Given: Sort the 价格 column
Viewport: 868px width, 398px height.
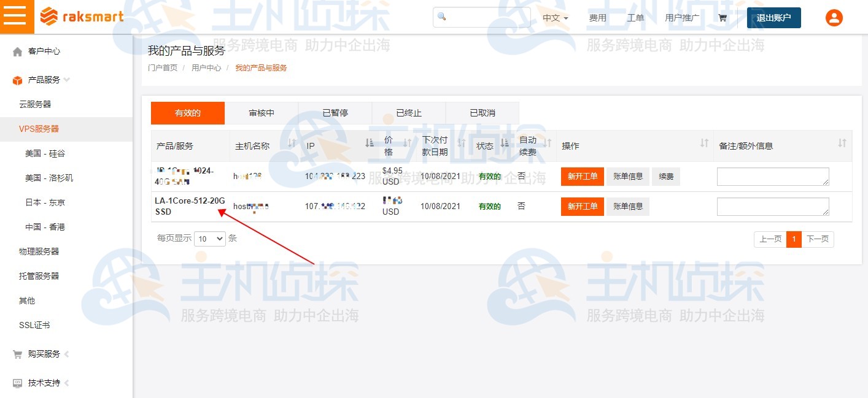Looking at the screenshot, I should pos(406,142).
